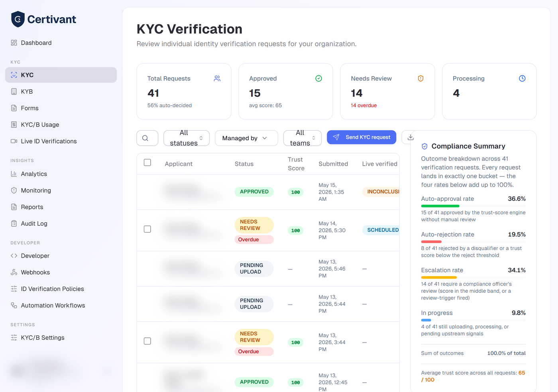Sort by Status column header
Image resolution: width=558 pixels, height=392 pixels.
244,164
